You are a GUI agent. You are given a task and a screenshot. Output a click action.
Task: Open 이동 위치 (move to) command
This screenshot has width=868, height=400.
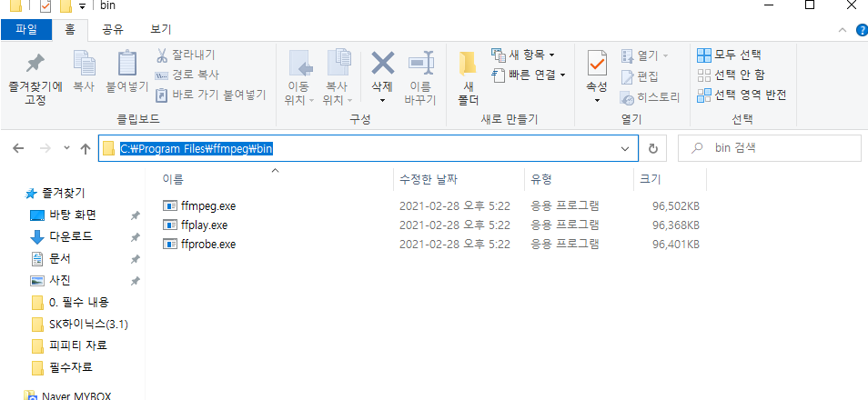(299, 78)
